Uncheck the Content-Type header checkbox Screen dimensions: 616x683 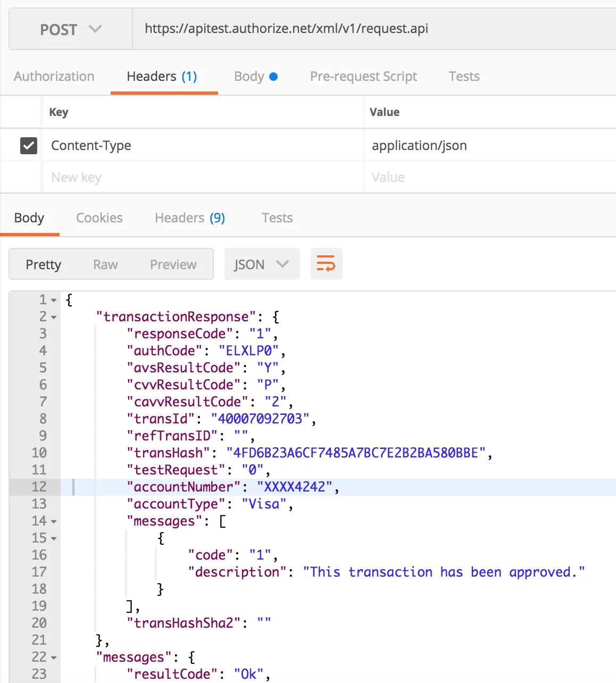(29, 145)
